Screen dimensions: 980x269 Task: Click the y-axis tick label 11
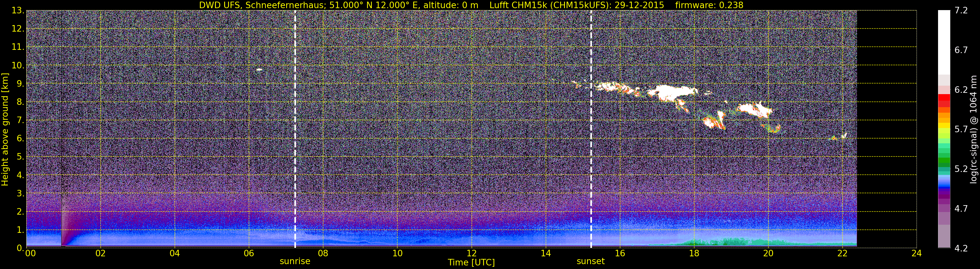coord(18,47)
